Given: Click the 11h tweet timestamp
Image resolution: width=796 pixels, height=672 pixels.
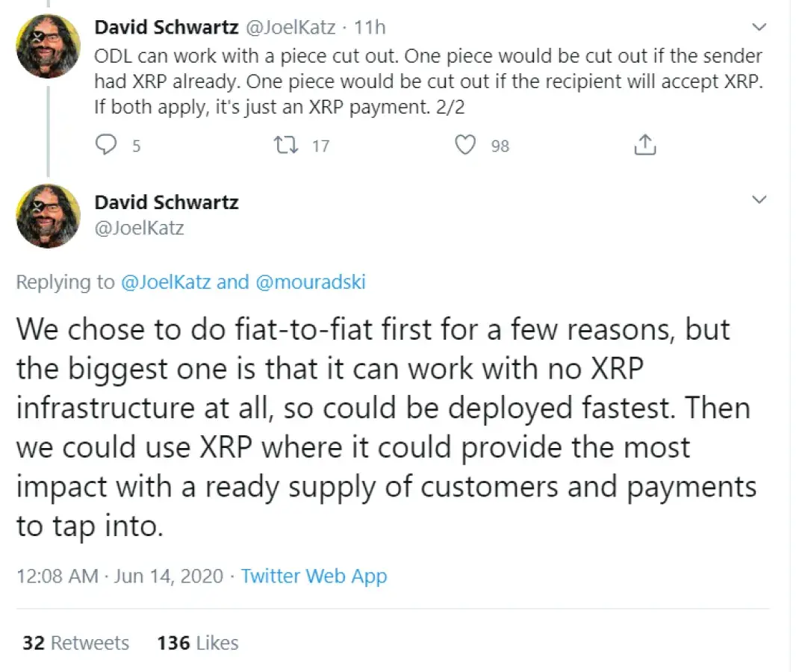Looking at the screenshot, I should point(371,27).
